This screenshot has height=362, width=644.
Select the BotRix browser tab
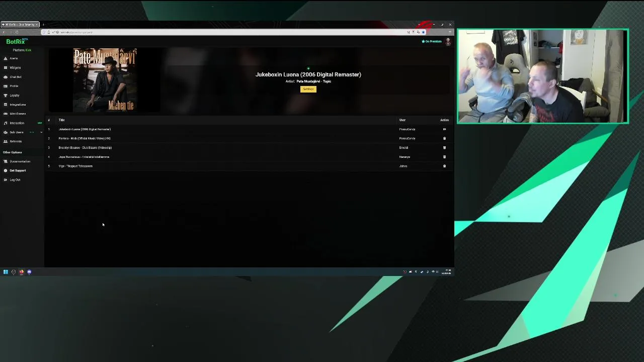(x=20, y=25)
